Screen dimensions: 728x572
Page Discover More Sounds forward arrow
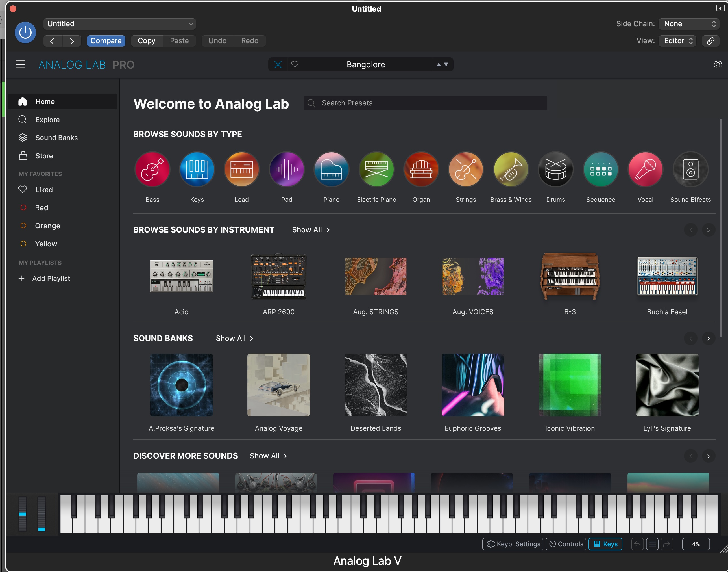point(708,456)
